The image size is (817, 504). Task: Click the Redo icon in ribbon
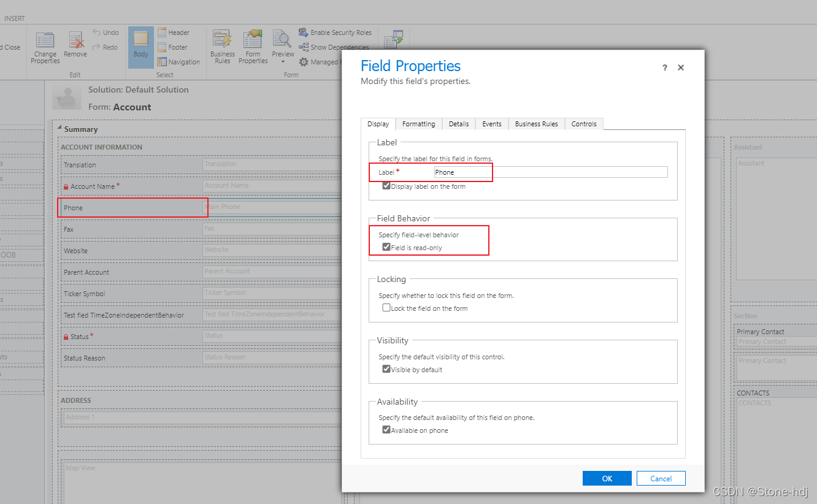pos(97,47)
